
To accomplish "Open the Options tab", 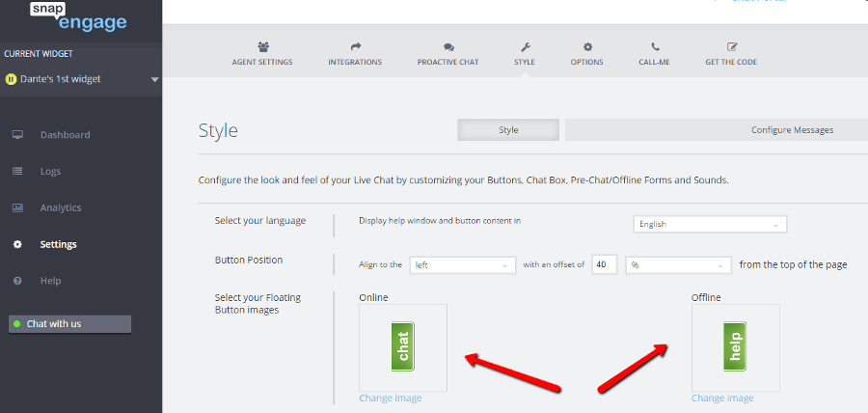I will point(586,54).
